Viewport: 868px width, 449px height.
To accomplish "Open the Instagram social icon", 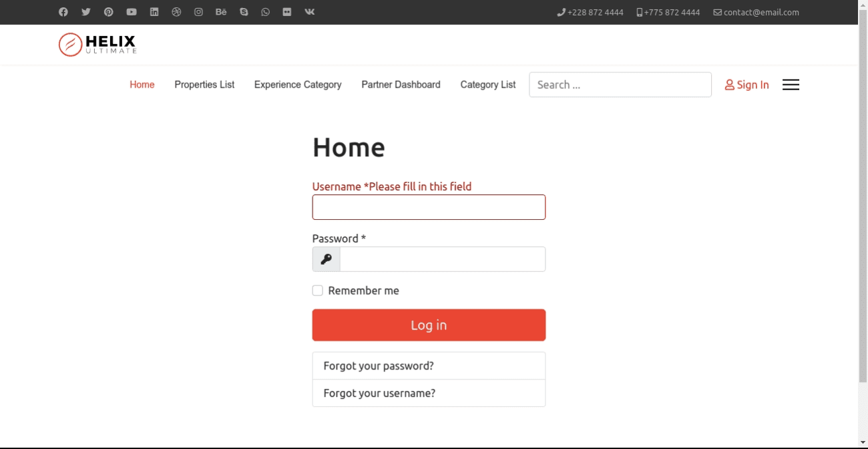I will [198, 12].
